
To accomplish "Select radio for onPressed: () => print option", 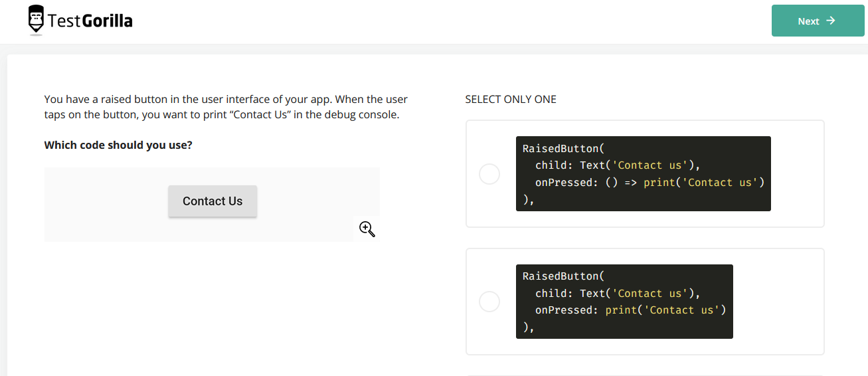I will pos(489,174).
